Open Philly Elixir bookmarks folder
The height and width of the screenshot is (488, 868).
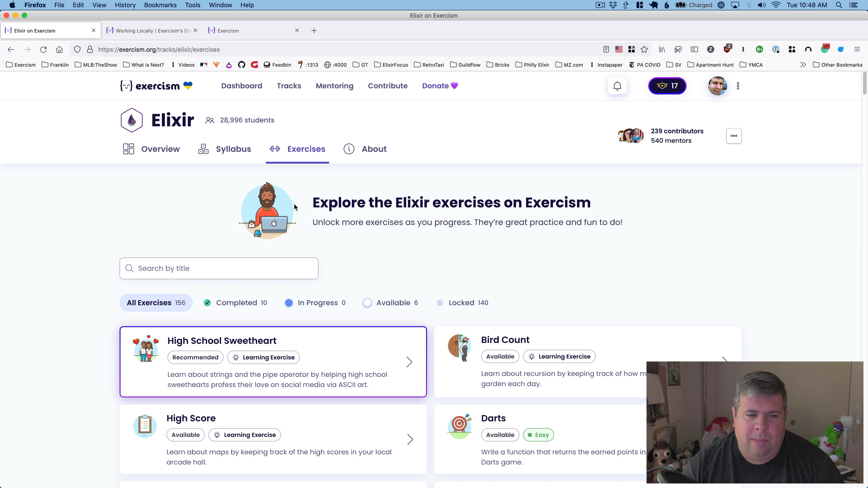[532, 65]
